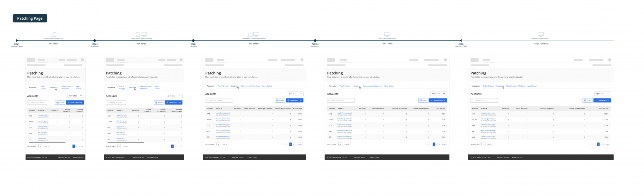Screen dimensions: 644x196
Task: Click user avatar circle in the leftmost mockup
Action: 82,60
